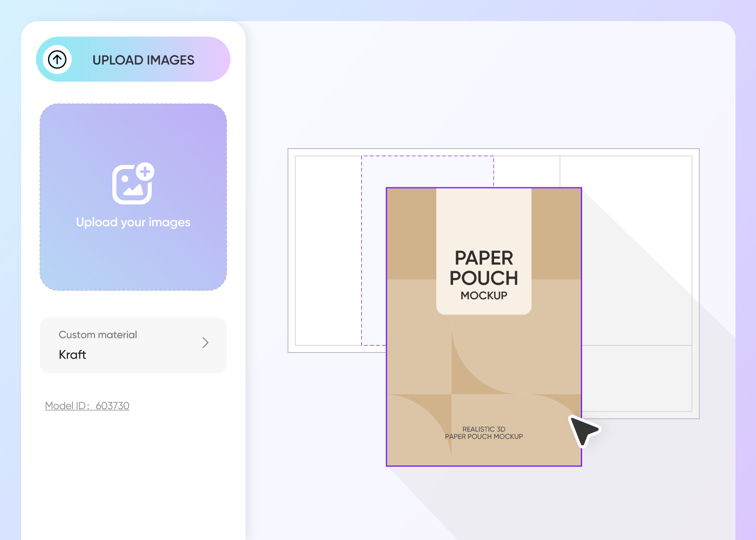This screenshot has width=756, height=540.
Task: Click the Model ID 603730 link
Action: [87, 406]
